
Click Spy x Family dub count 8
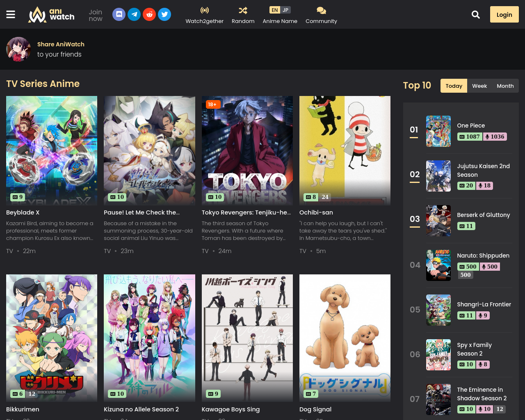(483, 364)
